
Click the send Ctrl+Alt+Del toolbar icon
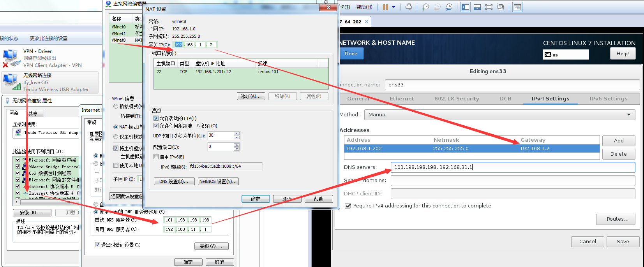tap(409, 7)
